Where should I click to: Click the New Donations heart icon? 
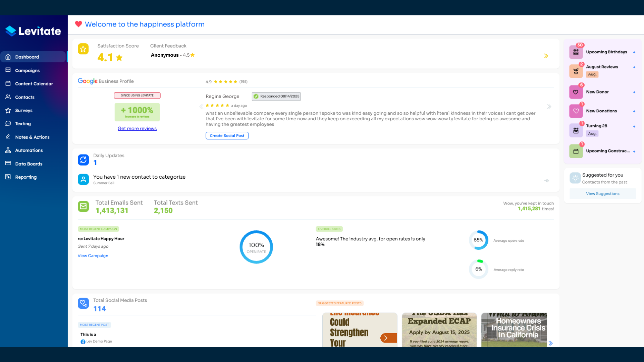(576, 111)
